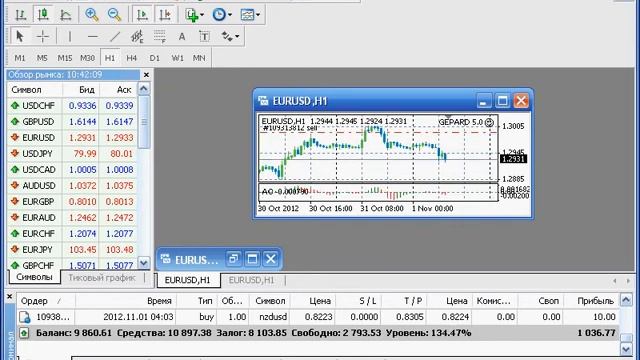The image size is (640, 360).
Task: Sort by the Время column header
Action: click(x=126, y=301)
